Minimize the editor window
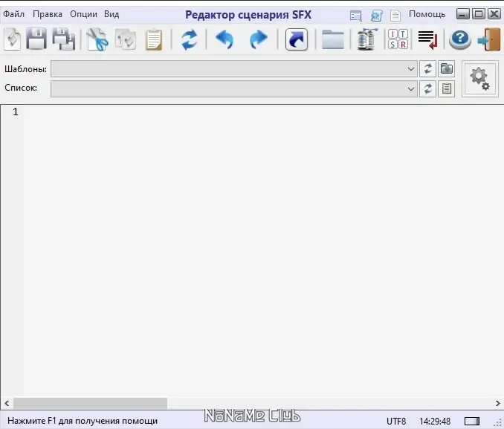504x429 pixels. pos(463,14)
